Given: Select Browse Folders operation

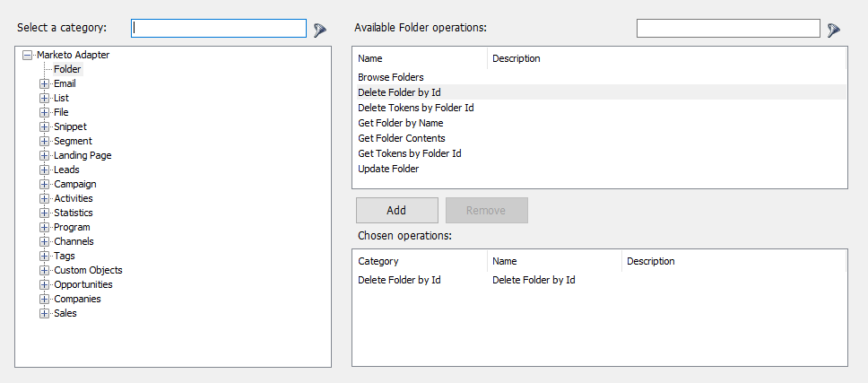Looking at the screenshot, I should 391,77.
